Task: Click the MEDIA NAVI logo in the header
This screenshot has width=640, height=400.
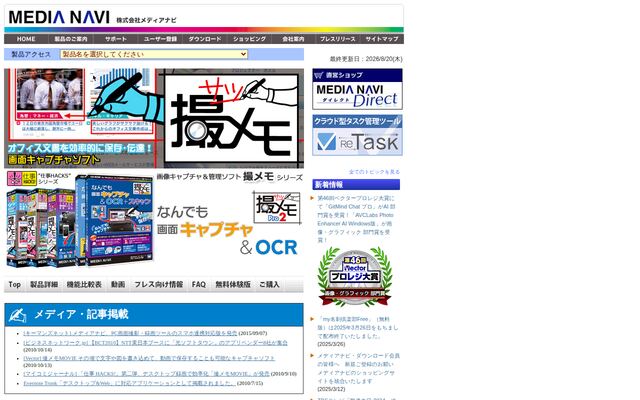Action: [x=59, y=17]
